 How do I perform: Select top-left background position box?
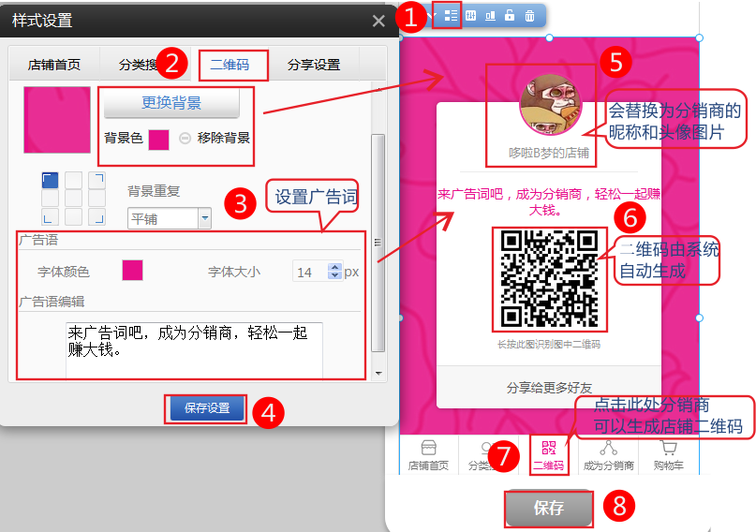[50, 180]
